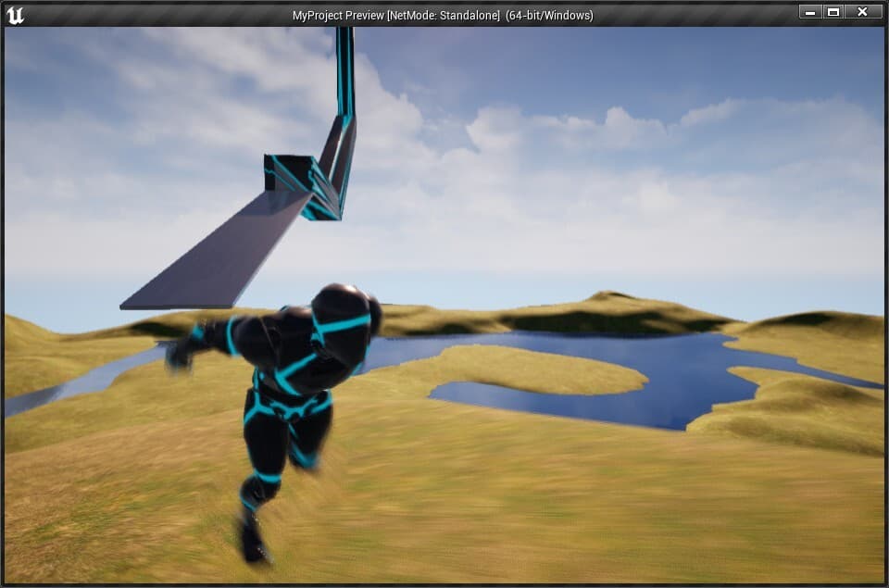Screen dimensions: 889x588
Task: Click the MyProject Preview title text
Action: (x=338, y=16)
